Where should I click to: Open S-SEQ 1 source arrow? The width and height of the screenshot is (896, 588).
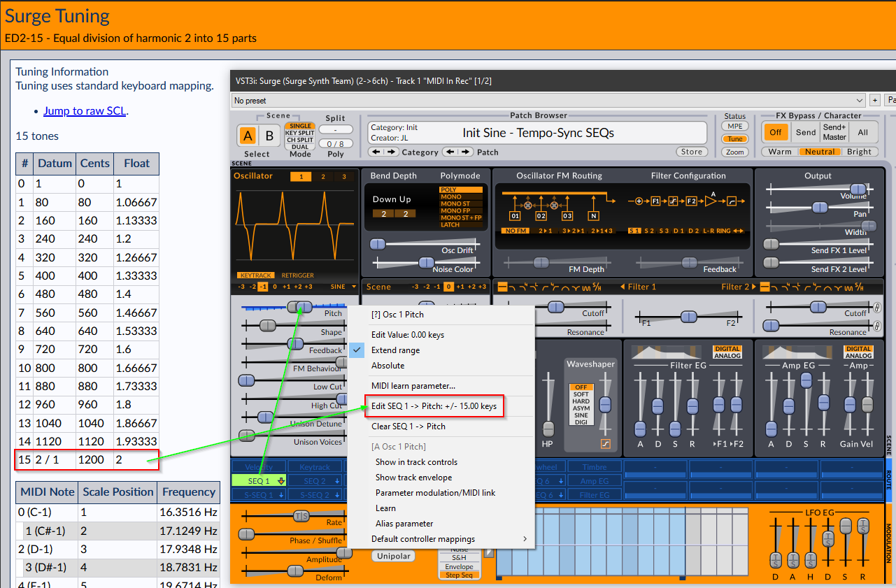[x=281, y=494]
